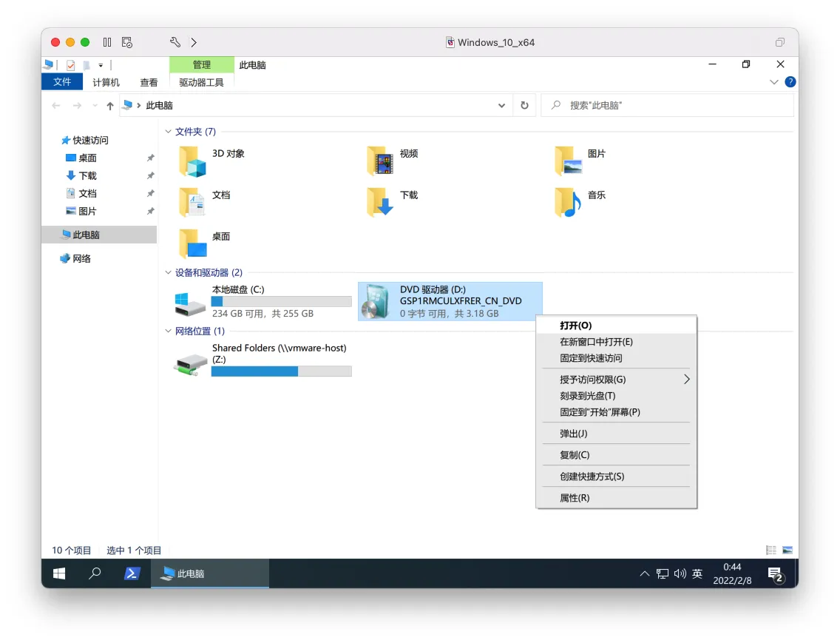Choose 在新窗口中打开(E) from the context menu
Screen dimensions: 840x643
click(616, 342)
